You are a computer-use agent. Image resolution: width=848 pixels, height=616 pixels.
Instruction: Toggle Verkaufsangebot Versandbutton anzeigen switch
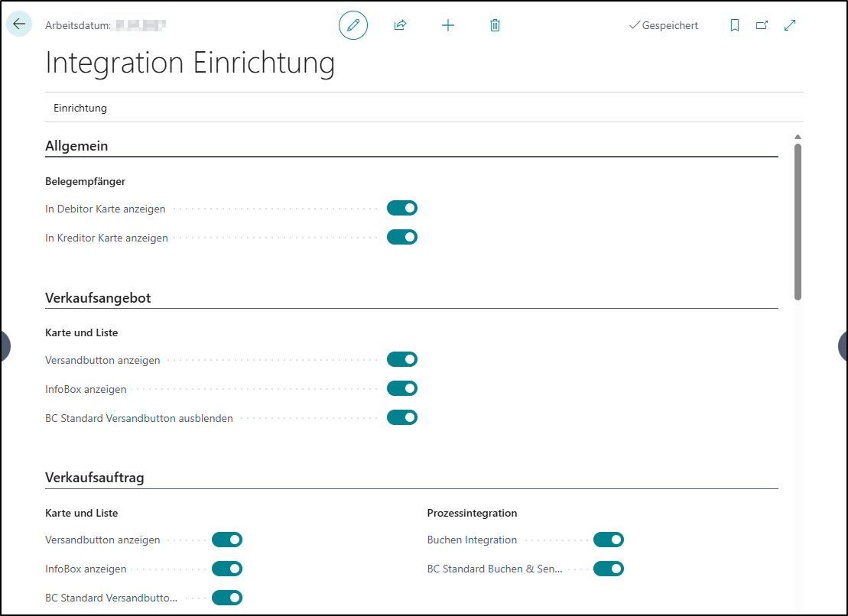(x=402, y=359)
